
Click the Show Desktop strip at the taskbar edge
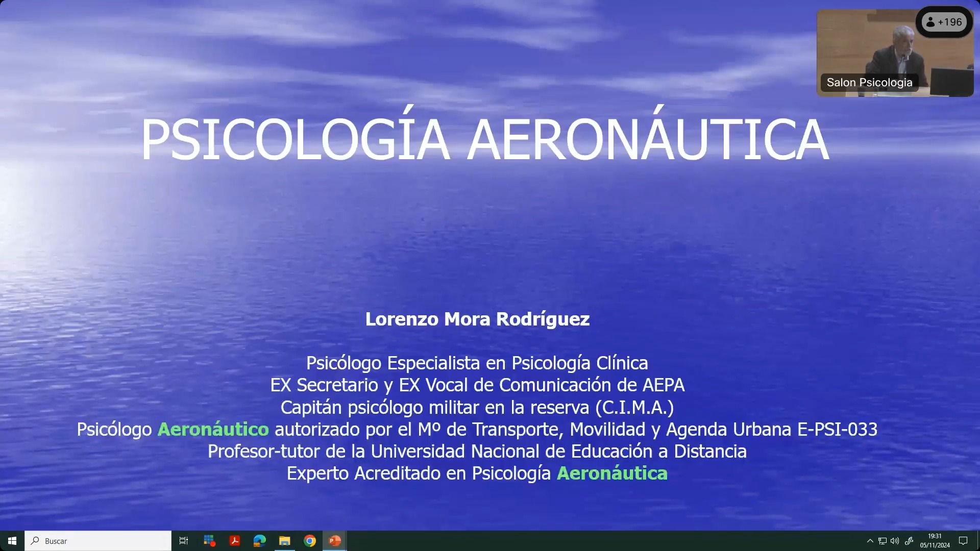(x=978, y=541)
